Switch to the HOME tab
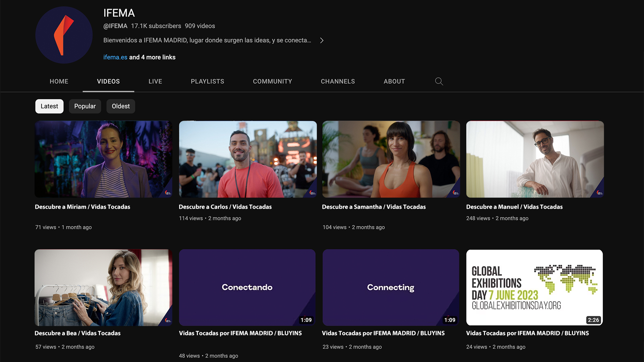Image resolution: width=644 pixels, height=362 pixels. [59, 81]
